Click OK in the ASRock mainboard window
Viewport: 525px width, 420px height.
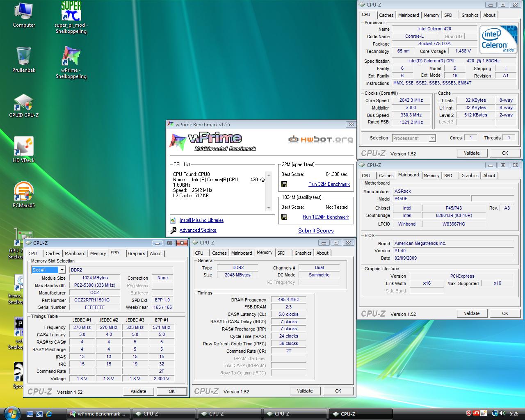505,313
